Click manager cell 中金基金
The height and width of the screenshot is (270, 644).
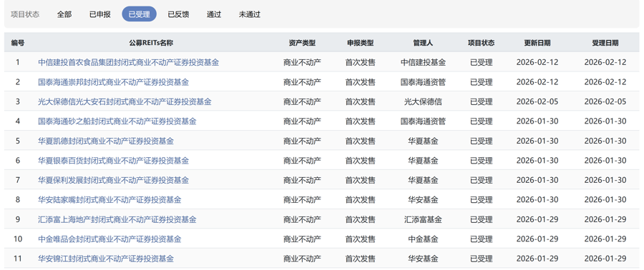pos(423,239)
